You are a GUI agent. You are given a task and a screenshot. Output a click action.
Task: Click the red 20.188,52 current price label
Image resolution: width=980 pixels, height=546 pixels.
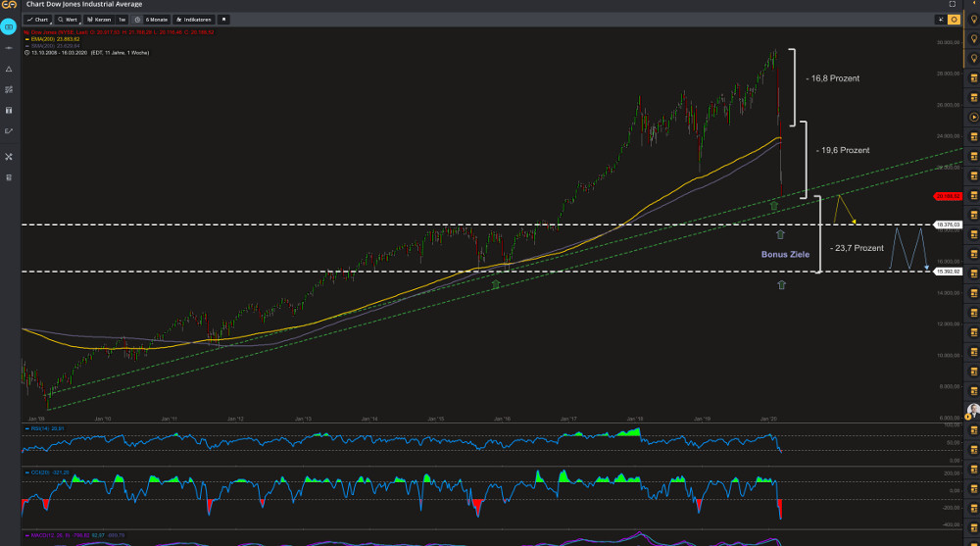(948, 196)
